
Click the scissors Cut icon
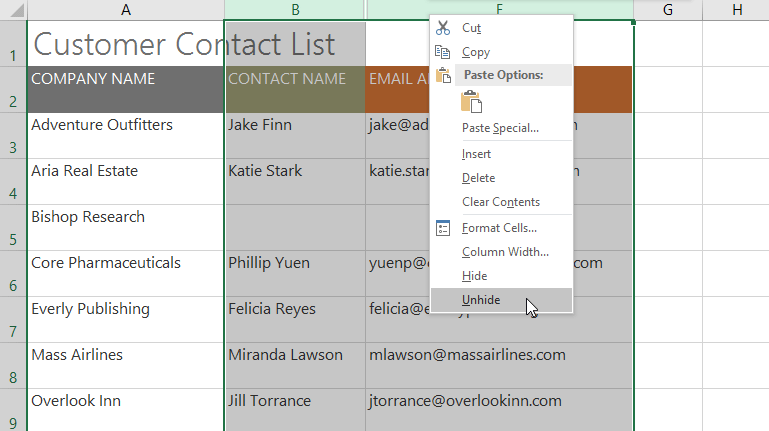click(443, 28)
